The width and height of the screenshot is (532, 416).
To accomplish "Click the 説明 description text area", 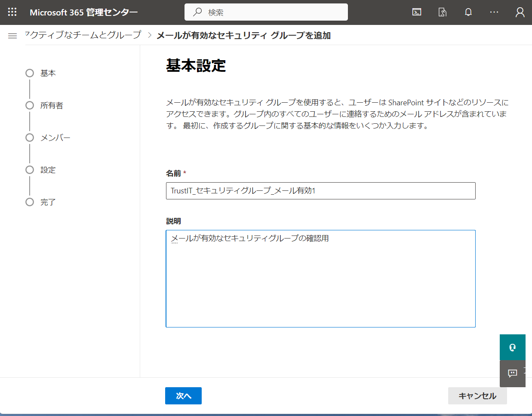I will click(321, 278).
